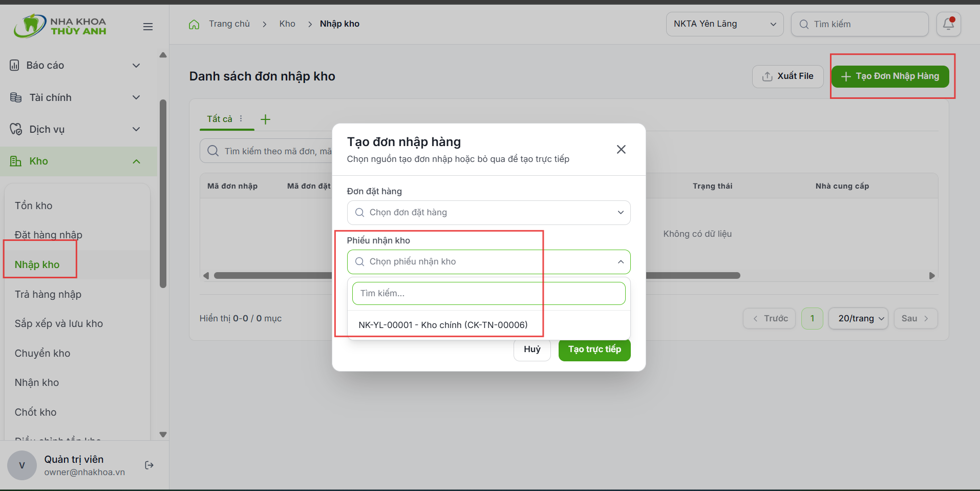Viewport: 980px width, 491px height.
Task: Expand the Chọn đơn đặt hàng dropdown
Action: (488, 213)
